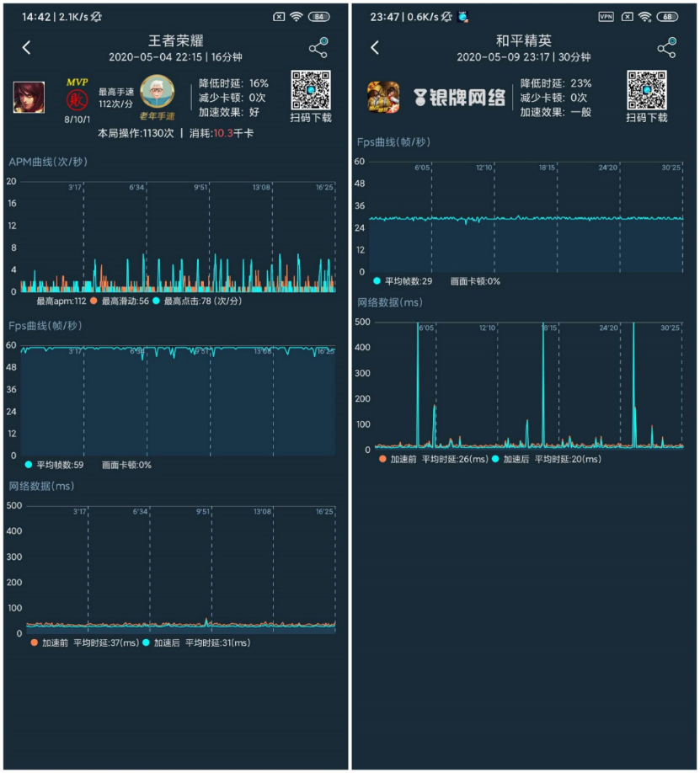This screenshot has height=773, width=700.
Task: Tap the 和平精英 game icon
Action: click(x=383, y=97)
